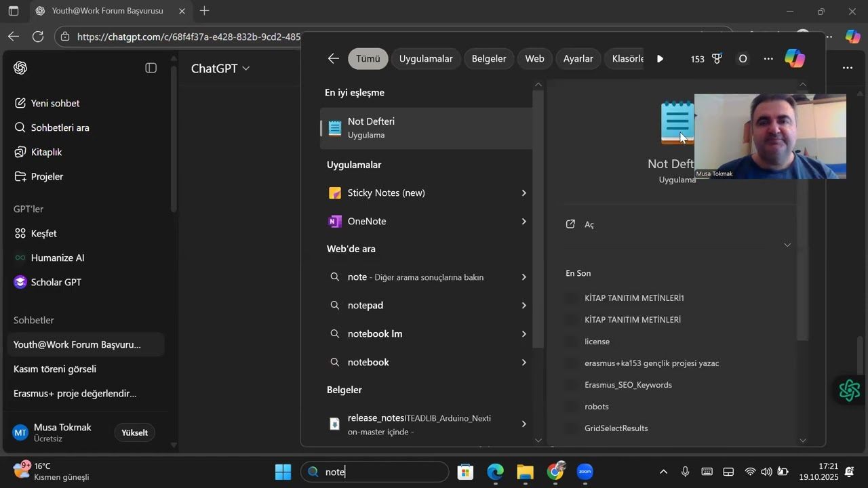This screenshot has height=488, width=868.
Task: Show hidden system tray icons
Action: coord(664,472)
